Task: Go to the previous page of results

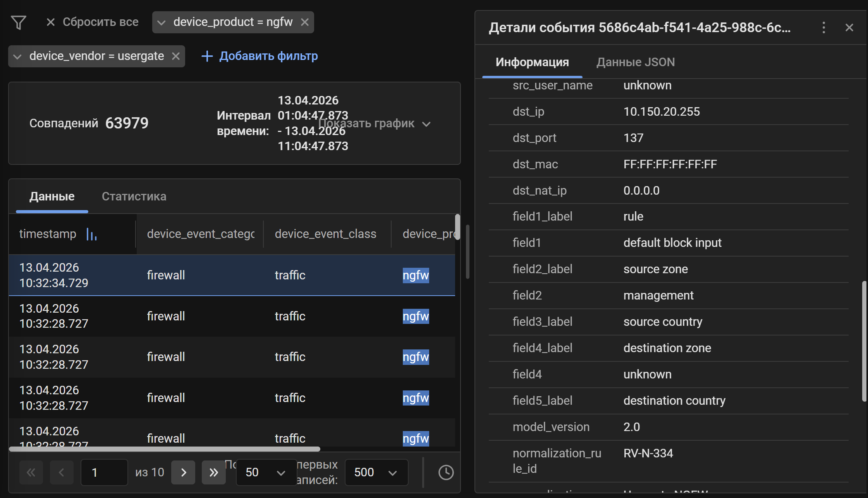Action: click(x=62, y=472)
